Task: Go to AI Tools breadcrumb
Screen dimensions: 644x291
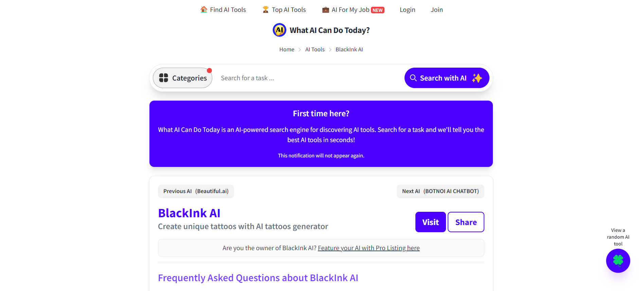Action: 315,49
